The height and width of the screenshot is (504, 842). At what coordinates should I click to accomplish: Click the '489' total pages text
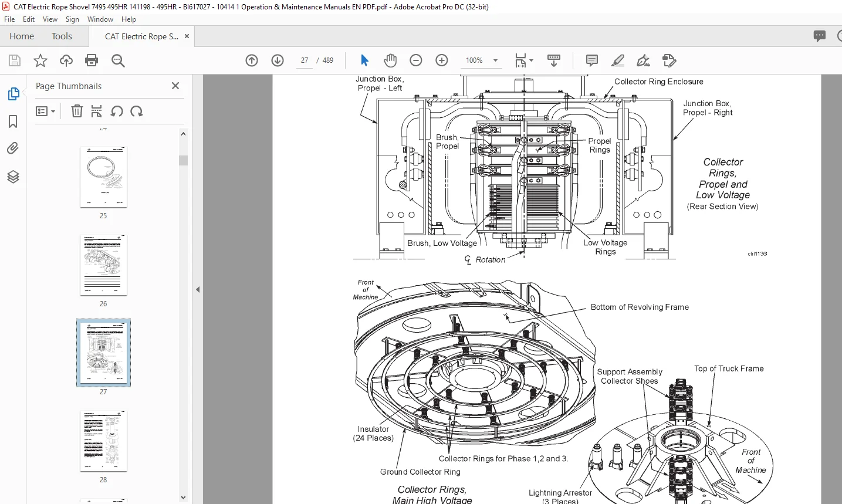pyautogui.click(x=328, y=60)
